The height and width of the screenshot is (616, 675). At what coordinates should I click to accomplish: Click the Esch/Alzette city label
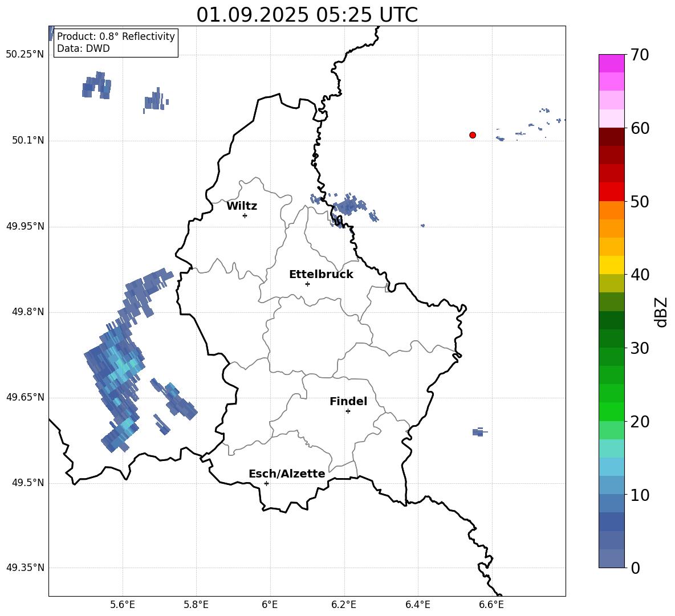click(287, 474)
